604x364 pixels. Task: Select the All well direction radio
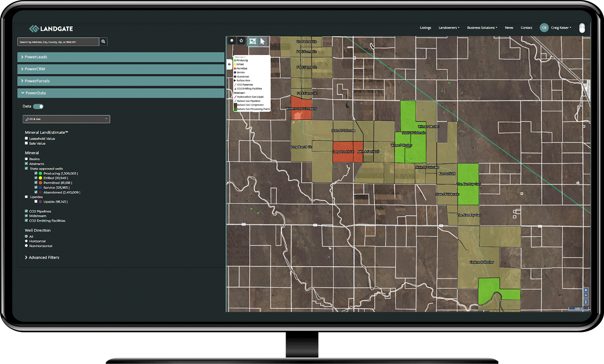coord(26,236)
